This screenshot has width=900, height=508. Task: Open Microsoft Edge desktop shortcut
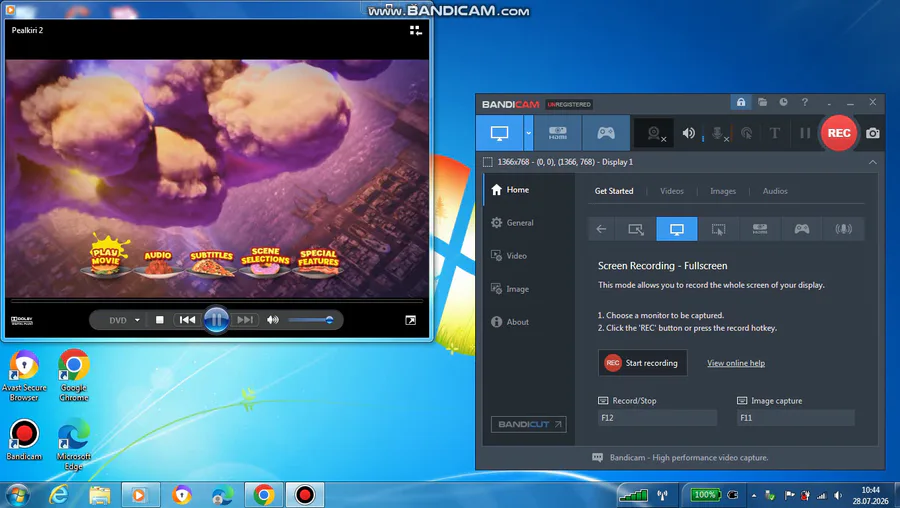(x=74, y=445)
